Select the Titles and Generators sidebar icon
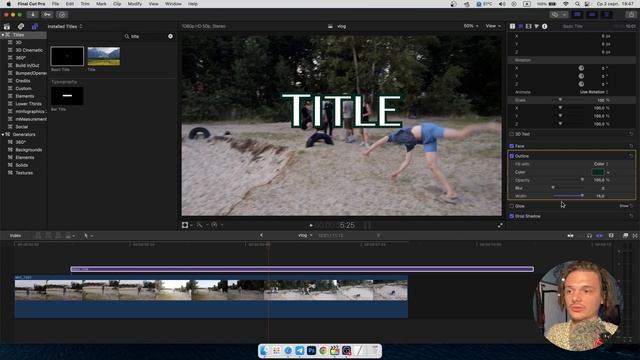This screenshot has width=640, height=360. (35, 26)
